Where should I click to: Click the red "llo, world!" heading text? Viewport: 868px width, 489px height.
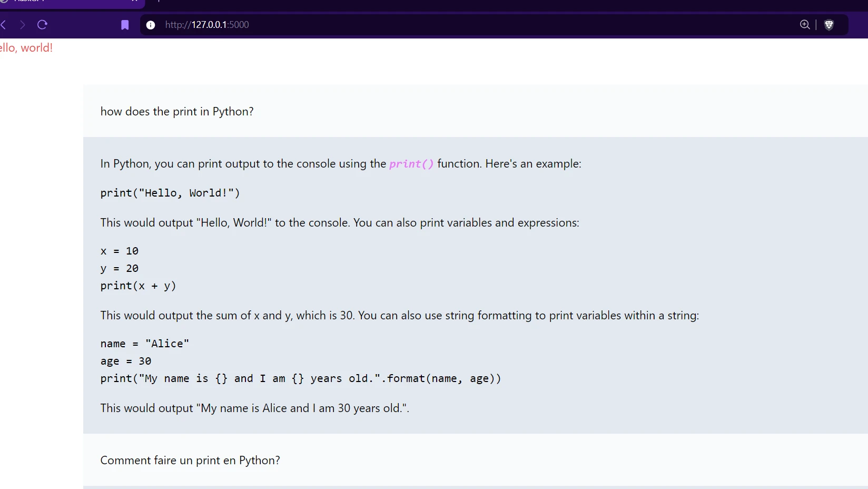pyautogui.click(x=26, y=48)
